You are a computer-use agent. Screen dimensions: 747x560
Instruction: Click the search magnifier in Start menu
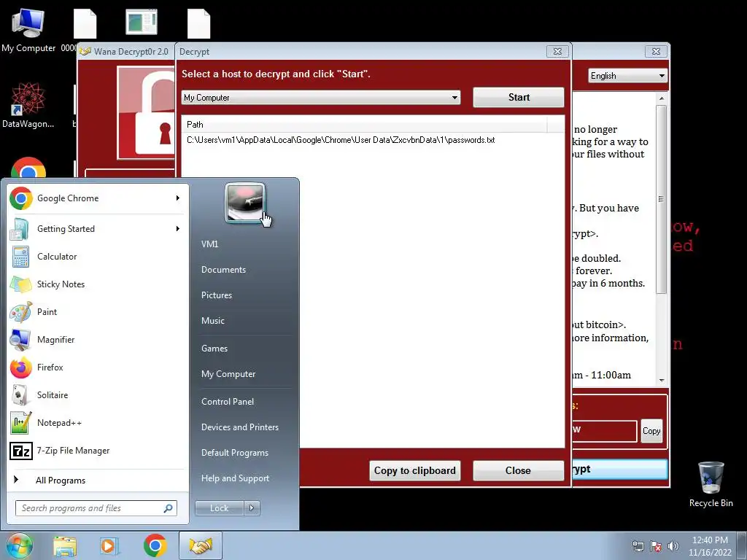click(x=169, y=508)
